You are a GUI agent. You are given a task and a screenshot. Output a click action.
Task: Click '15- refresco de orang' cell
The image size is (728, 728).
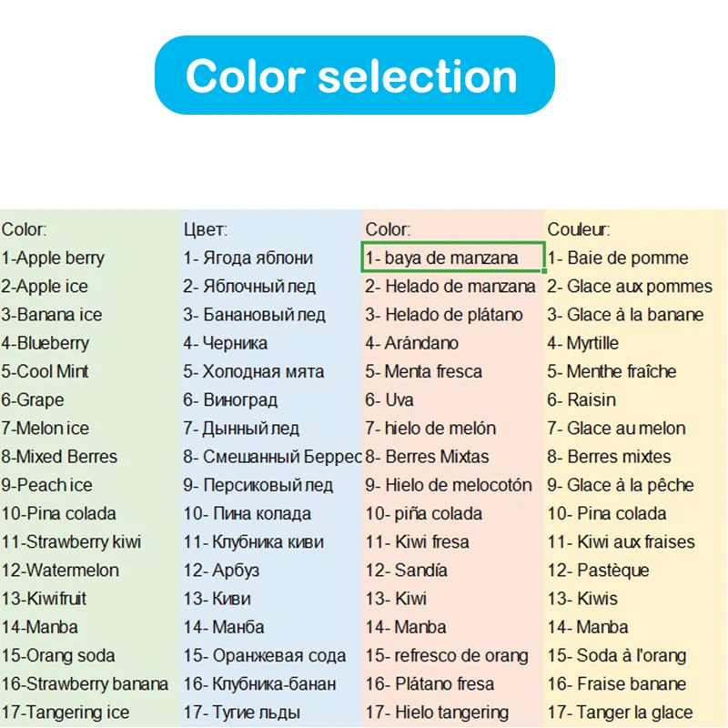(447, 655)
